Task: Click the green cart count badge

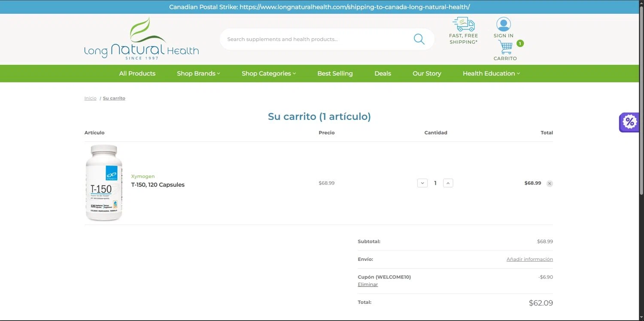Action: pos(520,43)
